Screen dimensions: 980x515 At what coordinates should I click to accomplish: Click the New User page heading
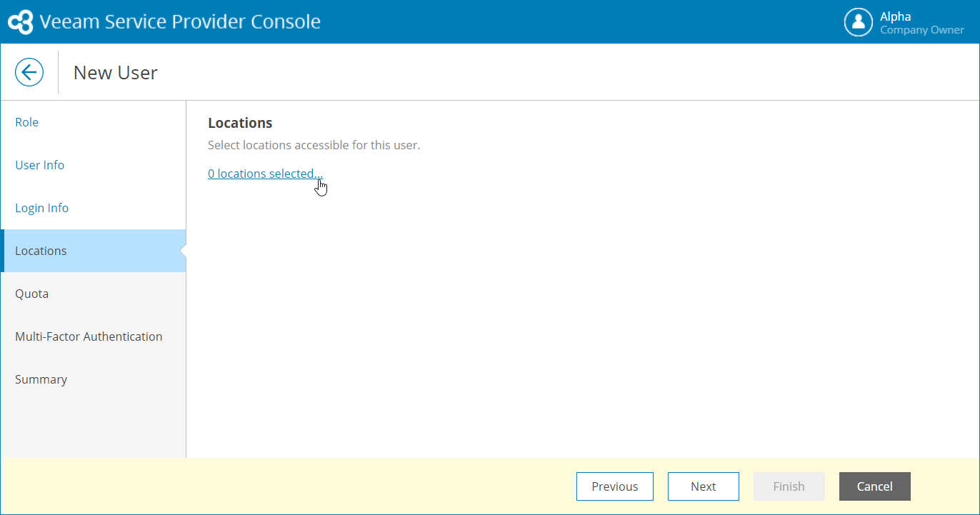coord(116,72)
